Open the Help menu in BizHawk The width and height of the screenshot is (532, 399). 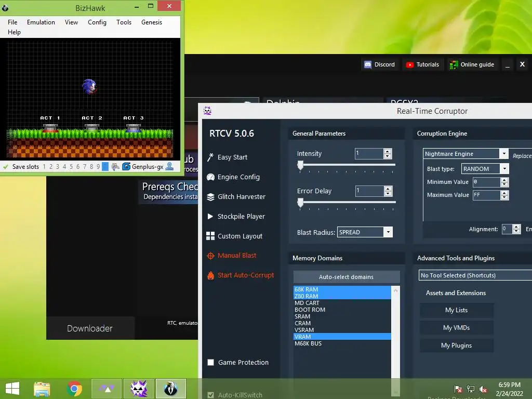pos(14,32)
